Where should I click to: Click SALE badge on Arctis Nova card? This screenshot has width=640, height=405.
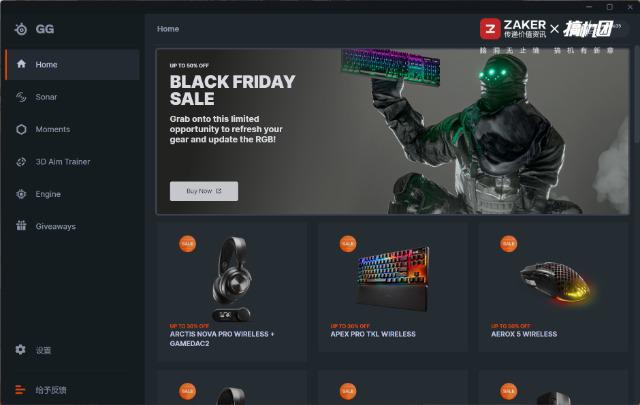(x=187, y=244)
